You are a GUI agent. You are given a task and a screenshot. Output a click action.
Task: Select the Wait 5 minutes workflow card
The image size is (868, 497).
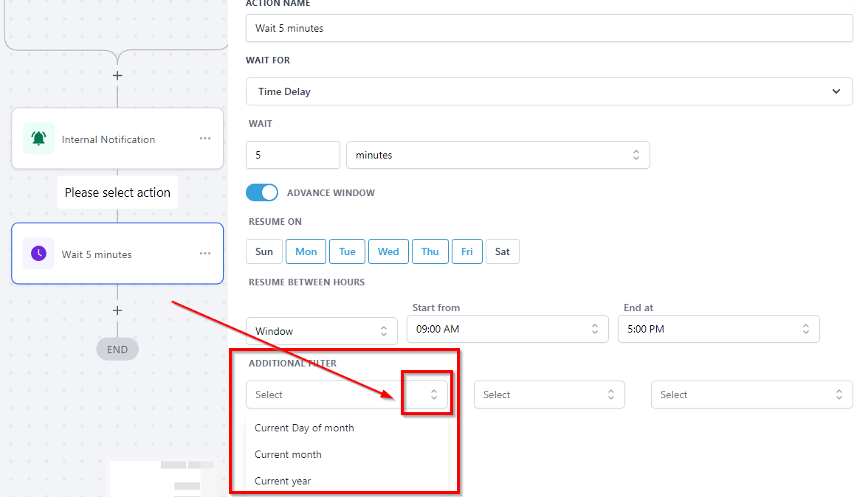[x=117, y=253]
